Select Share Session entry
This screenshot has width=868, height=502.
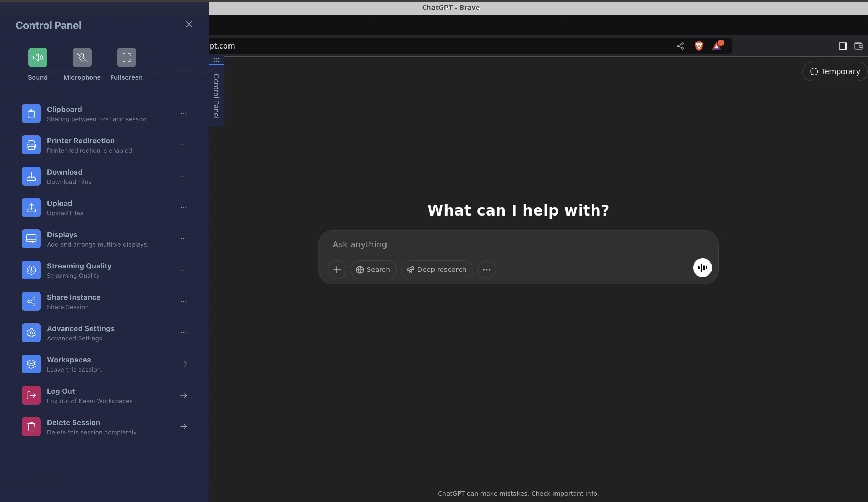tap(104, 301)
